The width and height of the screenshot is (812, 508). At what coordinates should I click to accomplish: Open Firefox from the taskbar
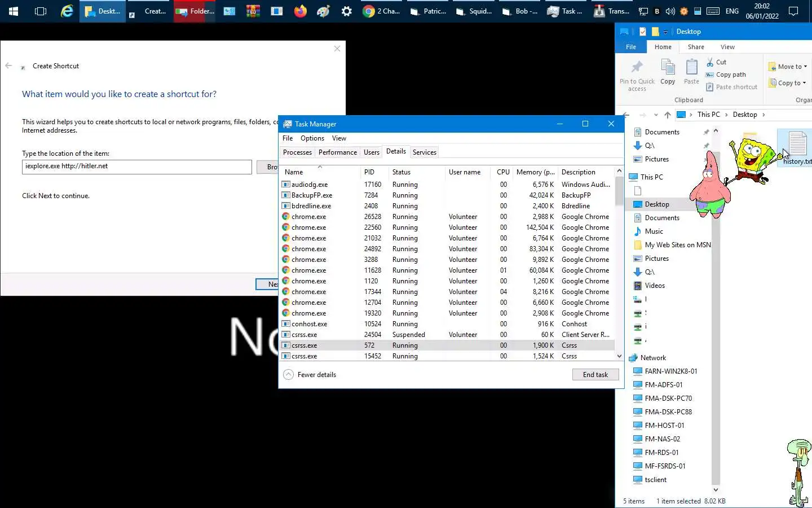click(300, 11)
